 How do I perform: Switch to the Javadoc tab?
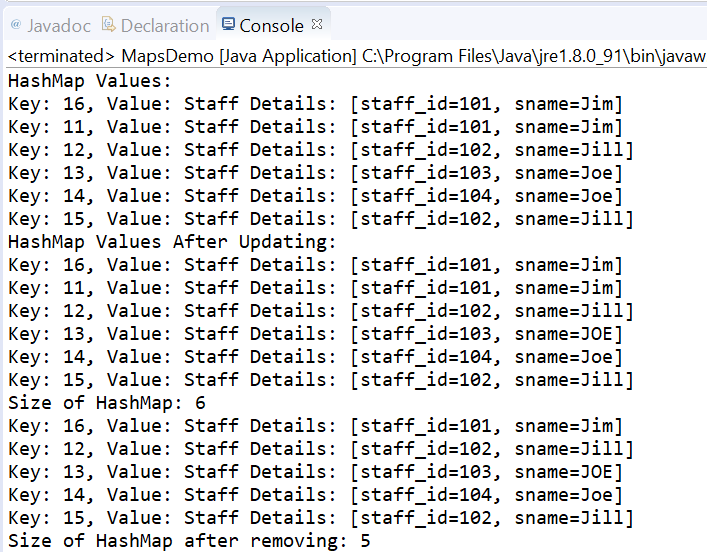click(x=50, y=26)
